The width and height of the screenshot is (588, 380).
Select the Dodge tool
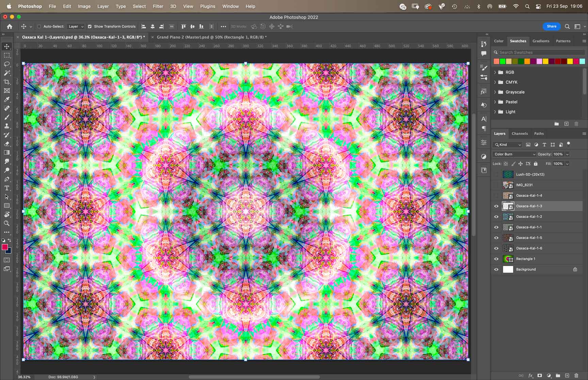pyautogui.click(x=7, y=170)
